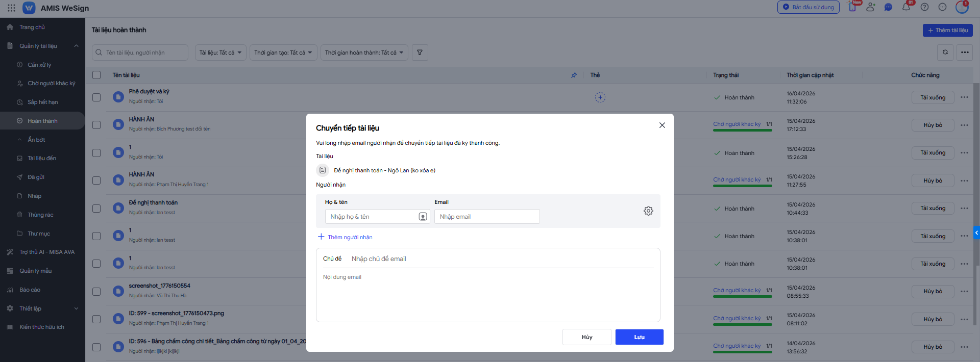The height and width of the screenshot is (362, 980).
Task: Select checkbox for Đề nghị thanh toán row
Action: 96,209
